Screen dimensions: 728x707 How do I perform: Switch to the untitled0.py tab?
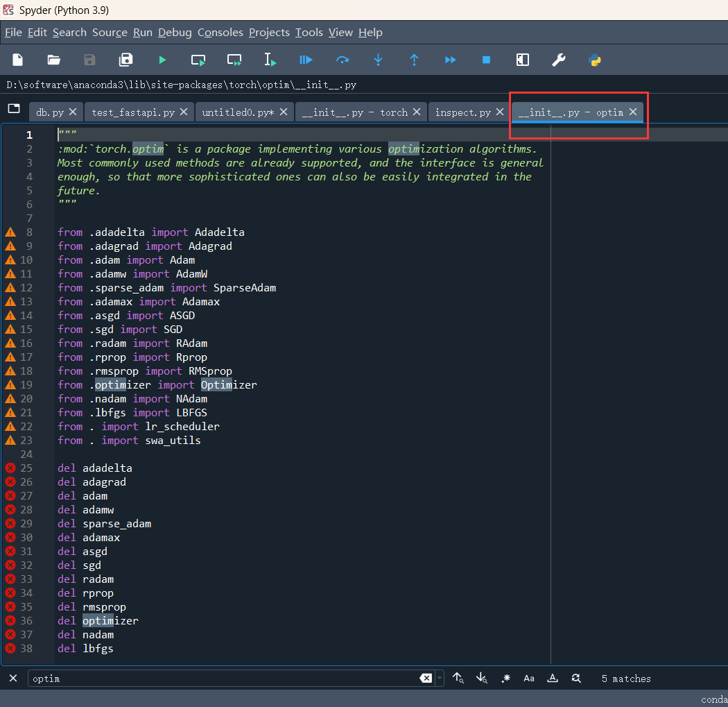pos(238,112)
